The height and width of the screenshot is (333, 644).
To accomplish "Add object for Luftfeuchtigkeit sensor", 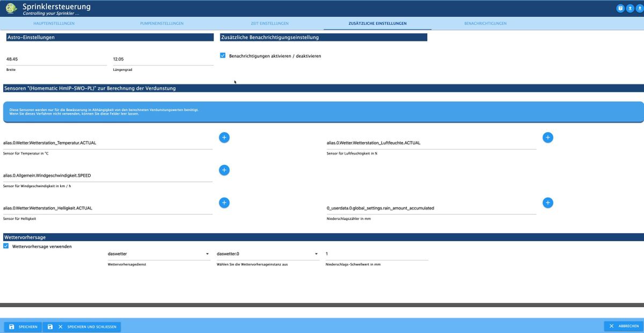I will pos(547,137).
